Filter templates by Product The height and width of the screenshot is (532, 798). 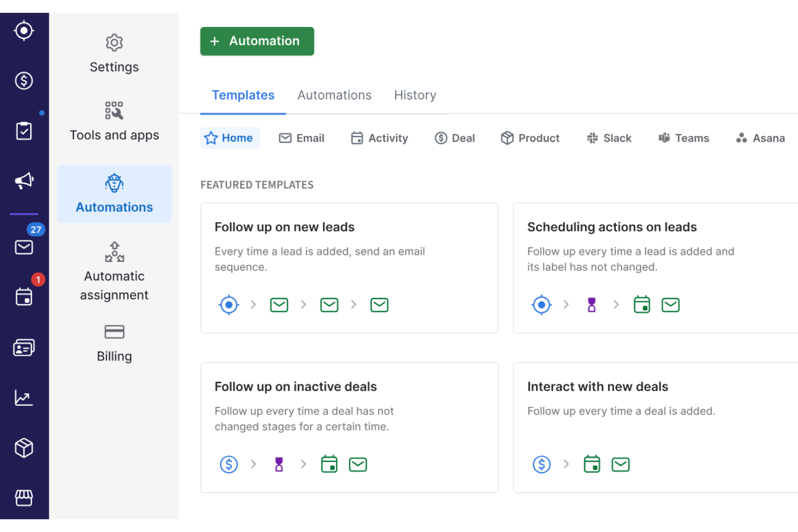(x=530, y=138)
